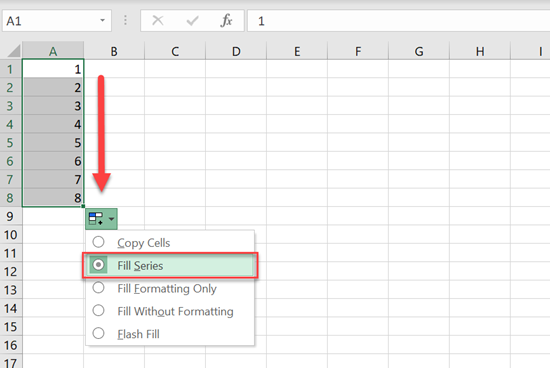Screen dimensions: 550x368
Task: Select row 10 header
Action: [11, 235]
